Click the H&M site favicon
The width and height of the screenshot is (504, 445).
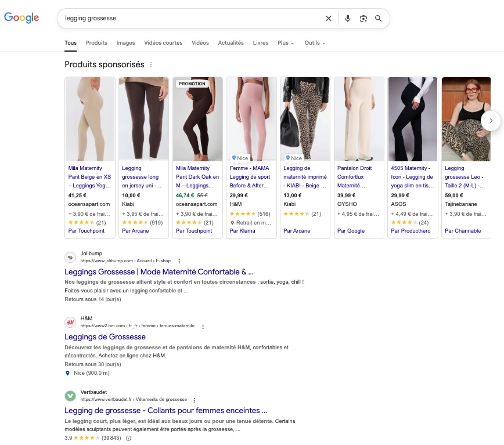click(70, 323)
